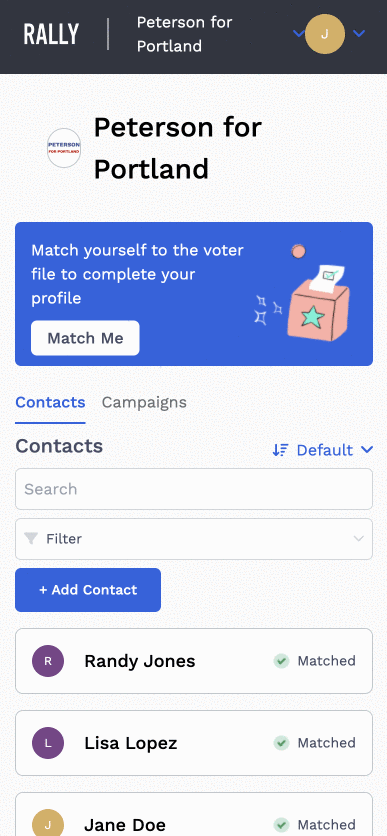This screenshot has width=387, height=836.
Task: Expand the organization switcher chevron left of avatar
Action: pos(299,34)
